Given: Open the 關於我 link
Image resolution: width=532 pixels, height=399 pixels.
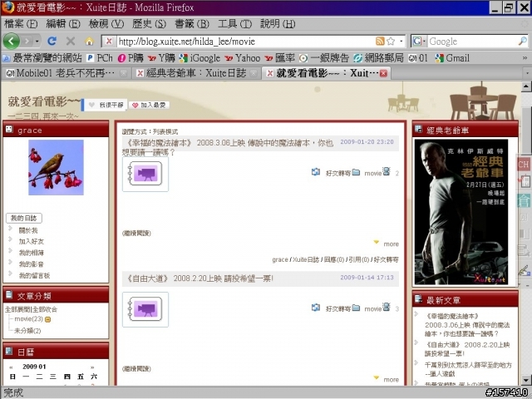Looking at the screenshot, I should [27, 230].
